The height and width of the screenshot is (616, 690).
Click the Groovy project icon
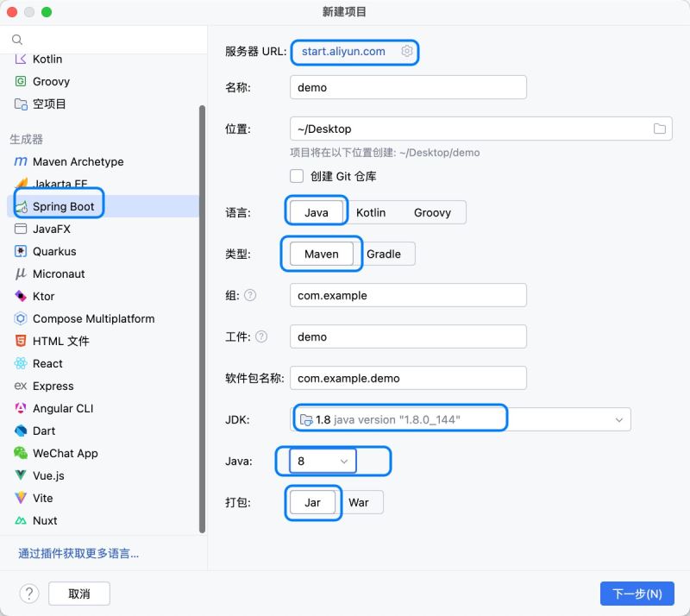(x=21, y=81)
